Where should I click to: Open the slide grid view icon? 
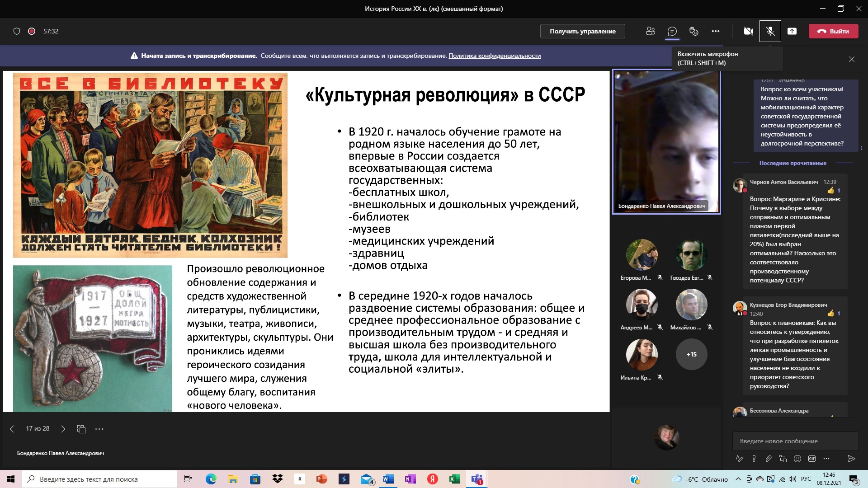pyautogui.click(x=81, y=429)
